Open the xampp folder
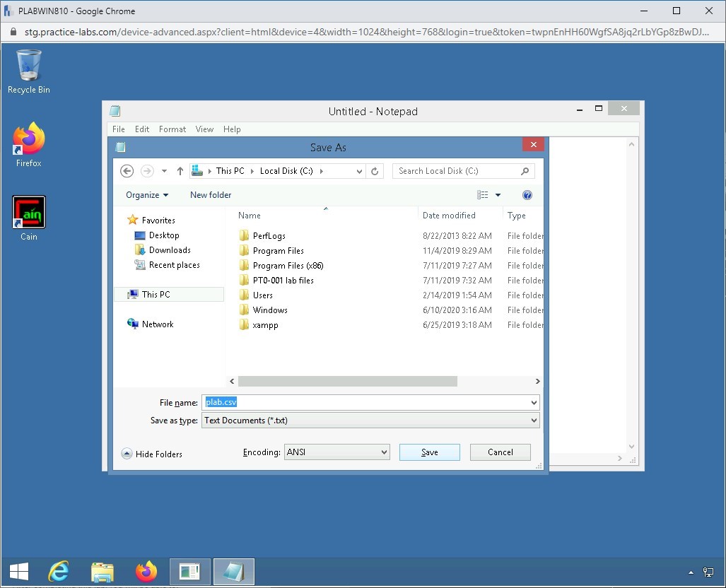The width and height of the screenshot is (726, 588). pos(265,325)
